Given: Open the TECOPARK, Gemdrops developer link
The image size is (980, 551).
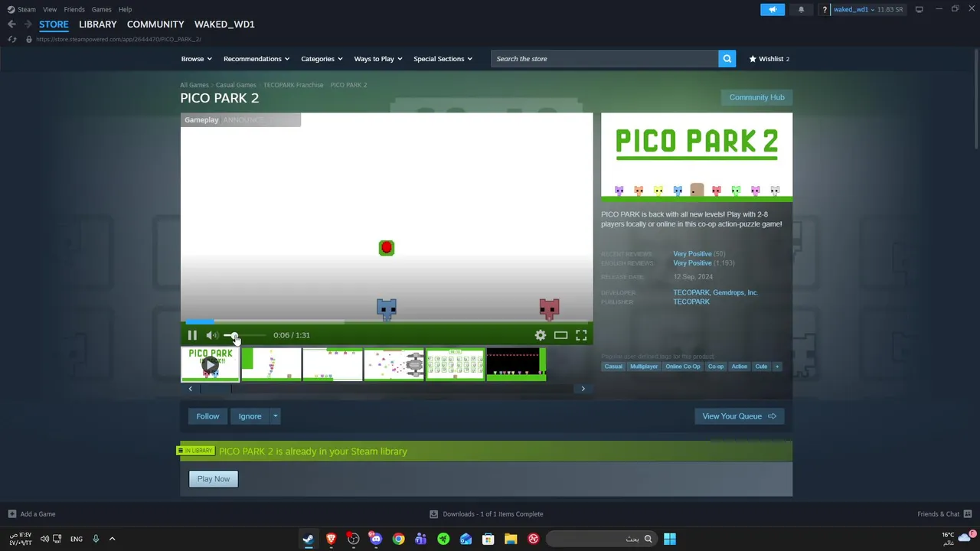Looking at the screenshot, I should coord(715,292).
